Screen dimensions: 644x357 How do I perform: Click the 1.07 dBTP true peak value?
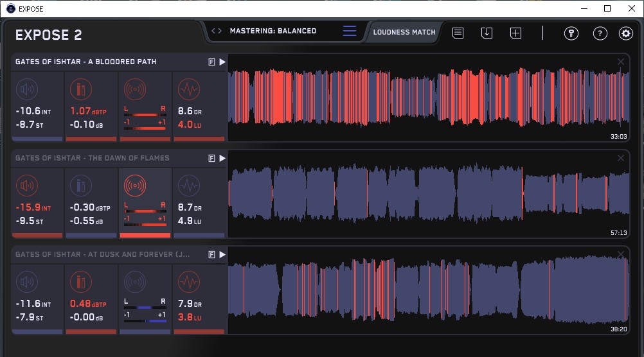tap(88, 111)
